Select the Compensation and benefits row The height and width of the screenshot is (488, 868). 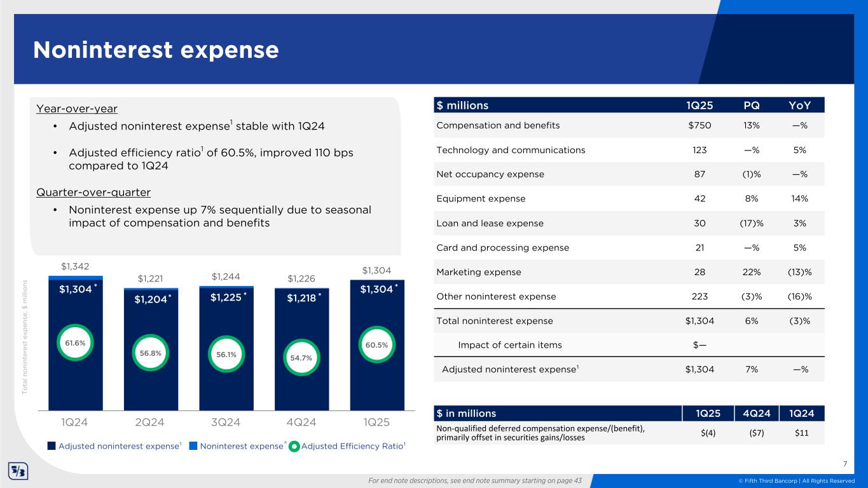(x=497, y=125)
